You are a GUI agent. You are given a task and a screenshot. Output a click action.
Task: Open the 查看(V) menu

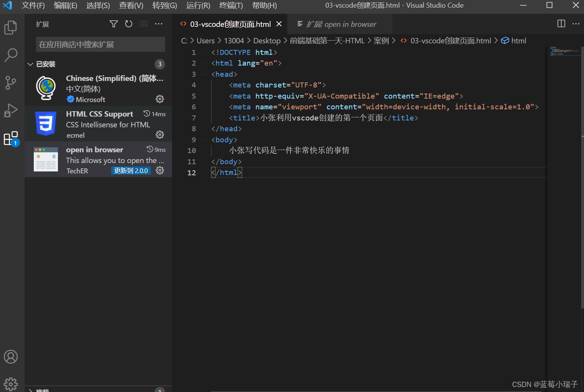(x=131, y=5)
